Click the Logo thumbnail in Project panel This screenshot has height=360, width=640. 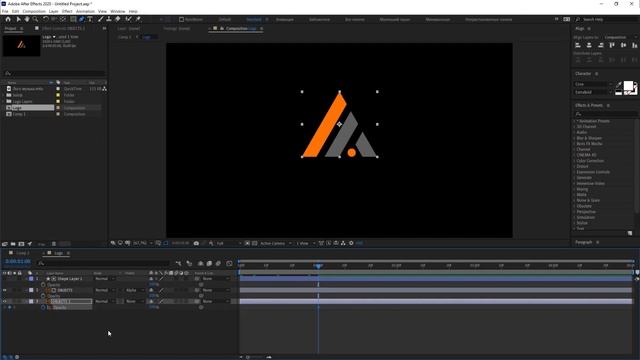coord(21,45)
